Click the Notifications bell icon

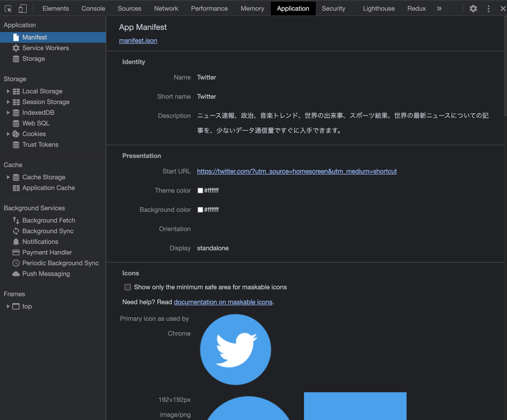(16, 242)
